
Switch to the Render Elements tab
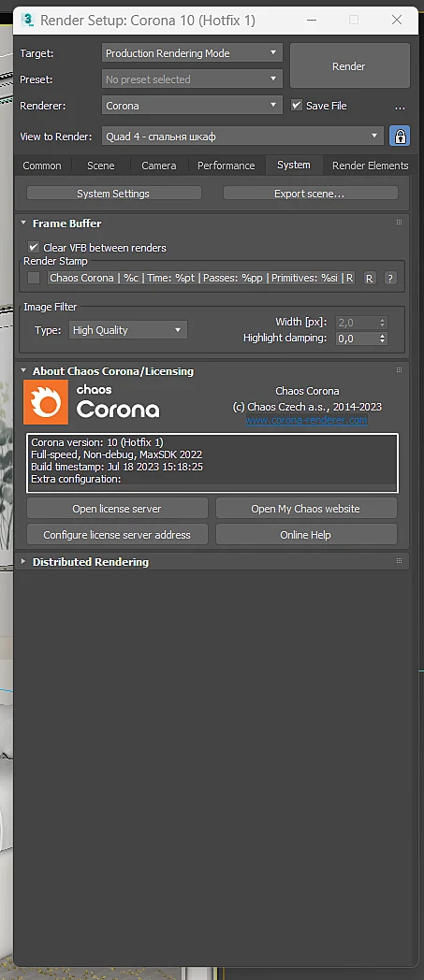[371, 166]
